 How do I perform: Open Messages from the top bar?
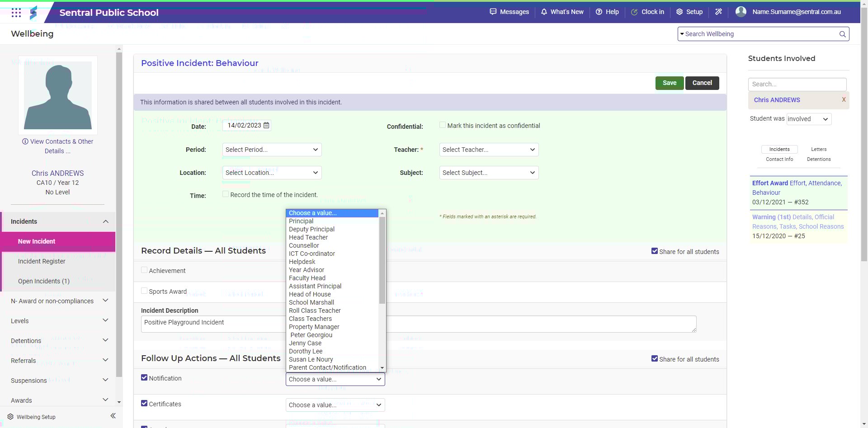coord(509,12)
